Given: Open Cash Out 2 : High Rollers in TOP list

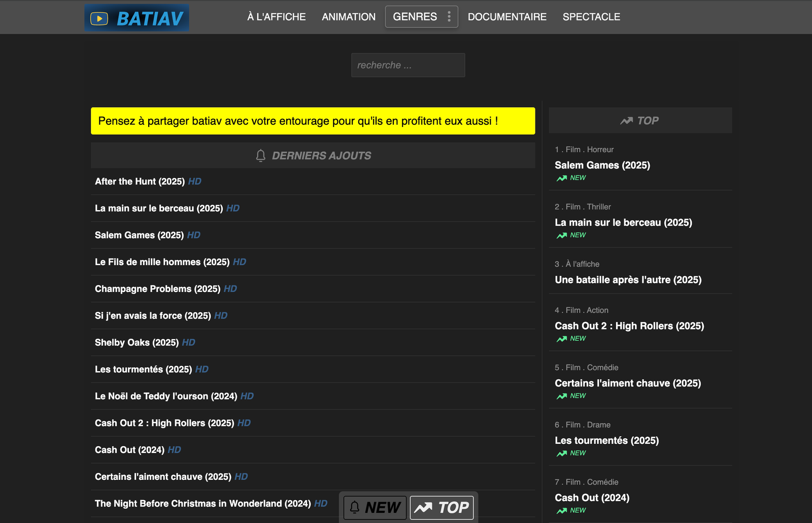Looking at the screenshot, I should click(629, 326).
